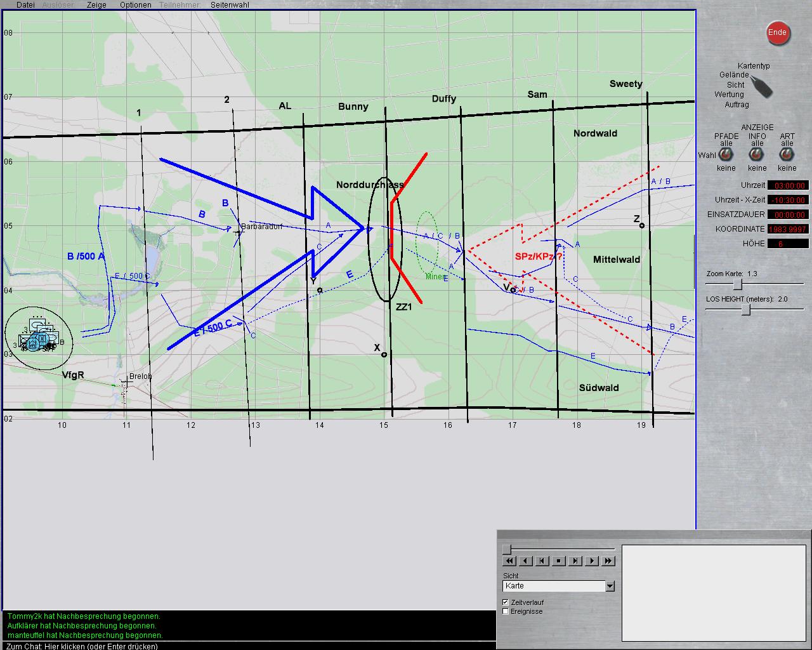Image resolution: width=812 pixels, height=650 pixels.
Task: Toggle the PFADE display switch
Action: tap(726, 156)
